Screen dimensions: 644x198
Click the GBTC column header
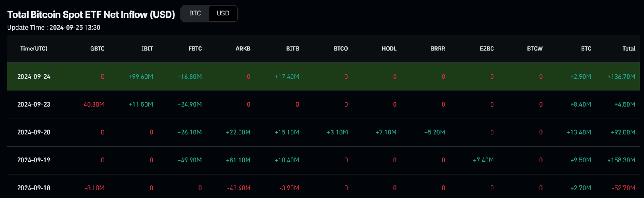click(97, 49)
